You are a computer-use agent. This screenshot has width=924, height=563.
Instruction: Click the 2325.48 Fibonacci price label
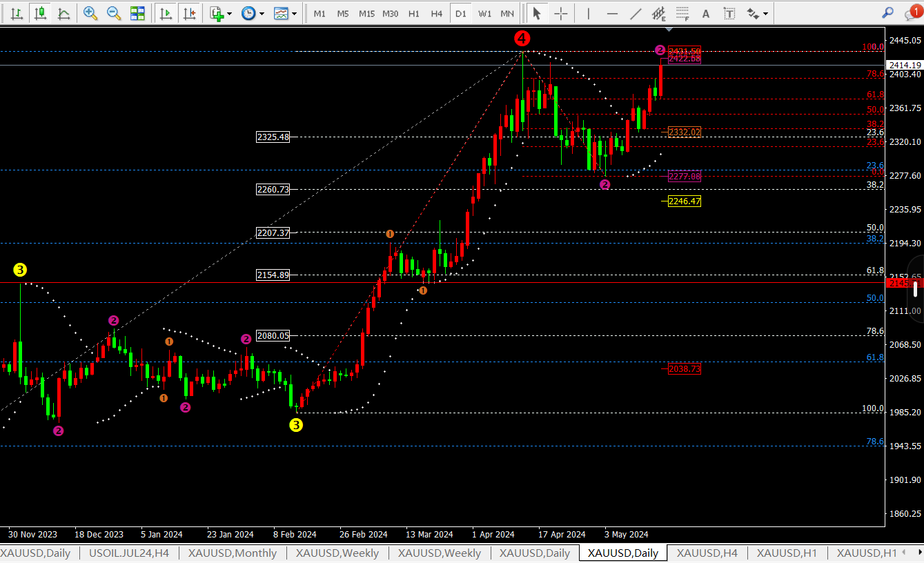(273, 137)
